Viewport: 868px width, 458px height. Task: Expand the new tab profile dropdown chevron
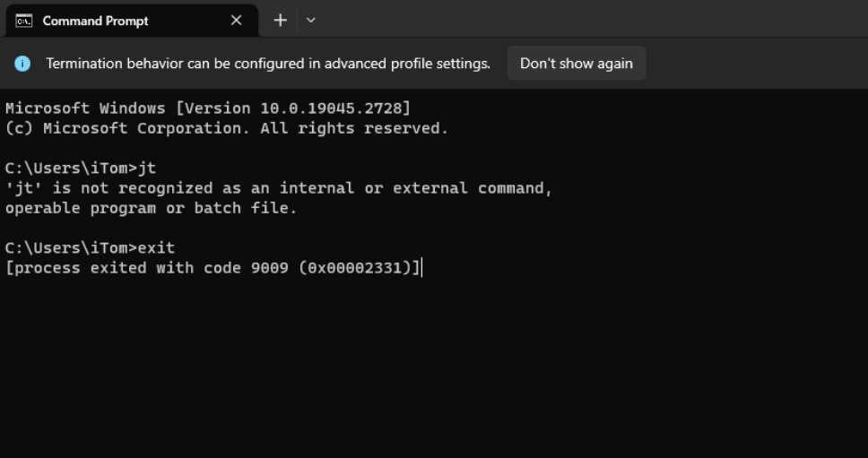click(311, 21)
